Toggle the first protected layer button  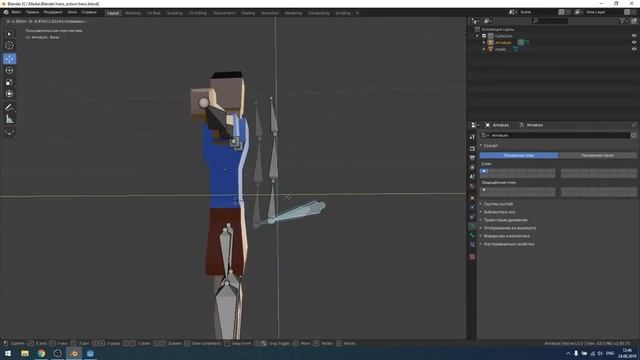coord(484,190)
